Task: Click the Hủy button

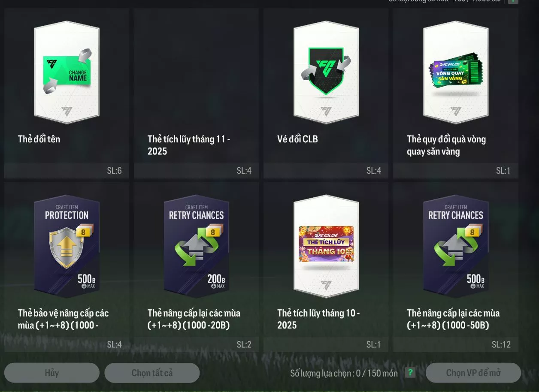Action: click(52, 373)
